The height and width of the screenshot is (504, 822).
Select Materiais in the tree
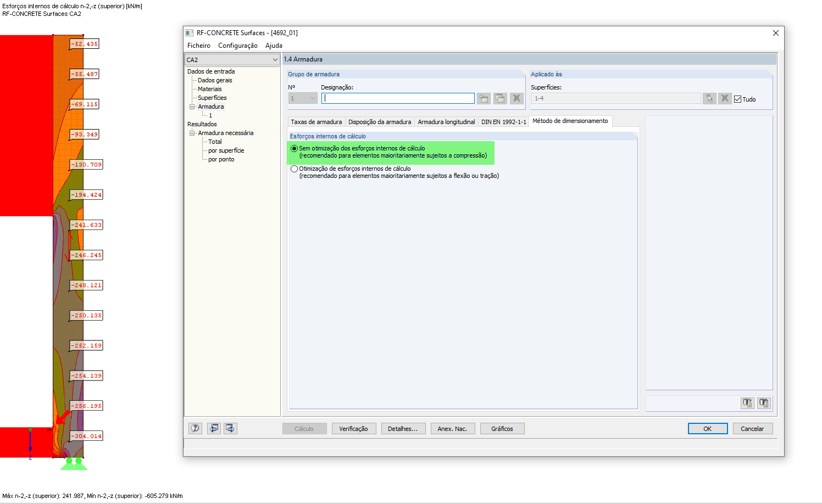(210, 89)
